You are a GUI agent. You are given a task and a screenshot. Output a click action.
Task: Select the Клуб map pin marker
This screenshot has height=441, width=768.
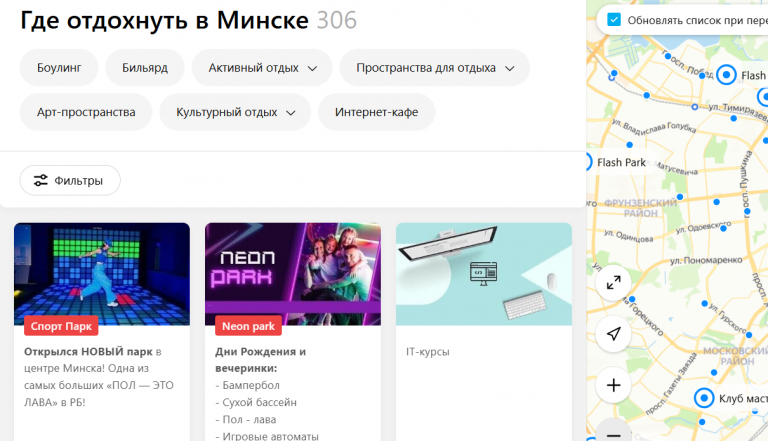(704, 397)
